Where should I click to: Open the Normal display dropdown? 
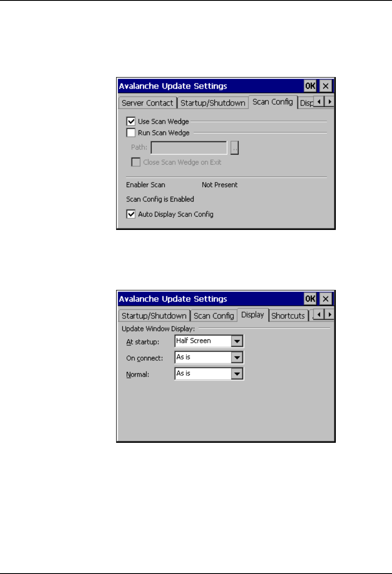click(237, 374)
